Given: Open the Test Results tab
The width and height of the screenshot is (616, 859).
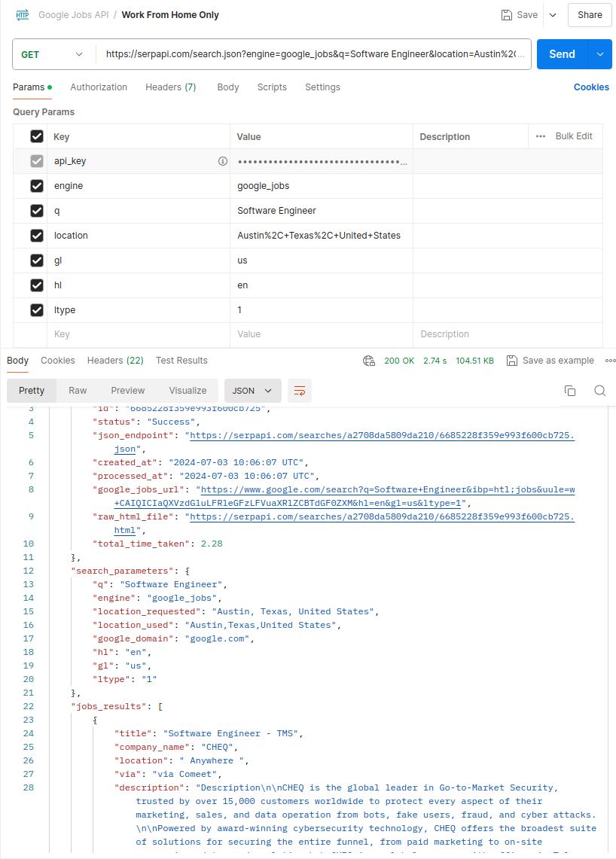Looking at the screenshot, I should point(181,361).
